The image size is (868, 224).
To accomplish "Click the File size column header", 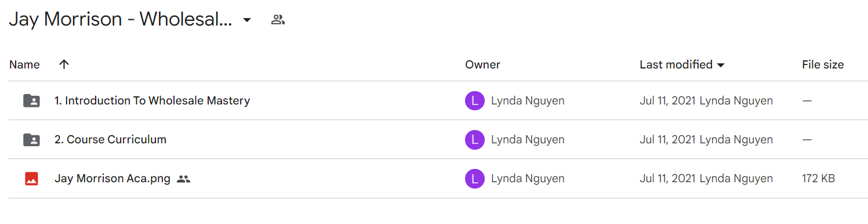I will (823, 64).
